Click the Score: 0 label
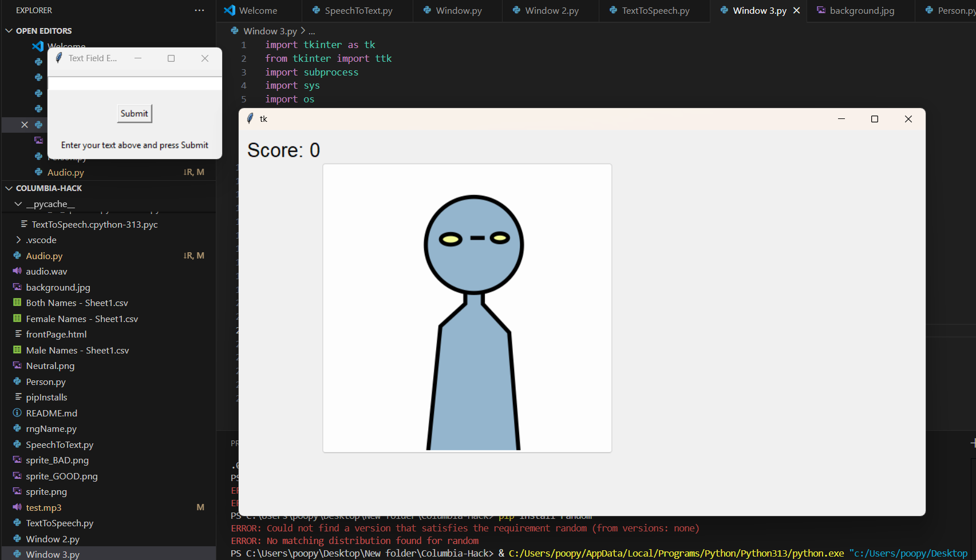The height and width of the screenshot is (560, 976). tap(283, 150)
